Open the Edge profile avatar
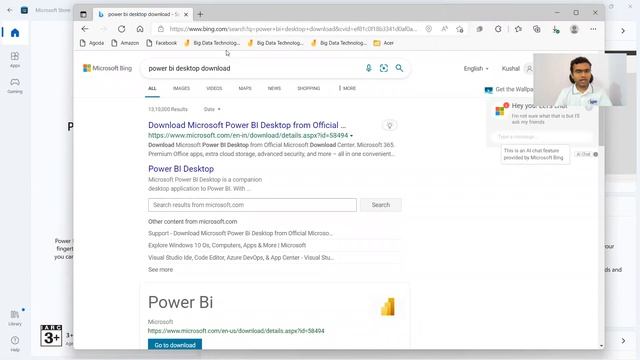Screen dimensions: 640x360 (x=574, y=29)
